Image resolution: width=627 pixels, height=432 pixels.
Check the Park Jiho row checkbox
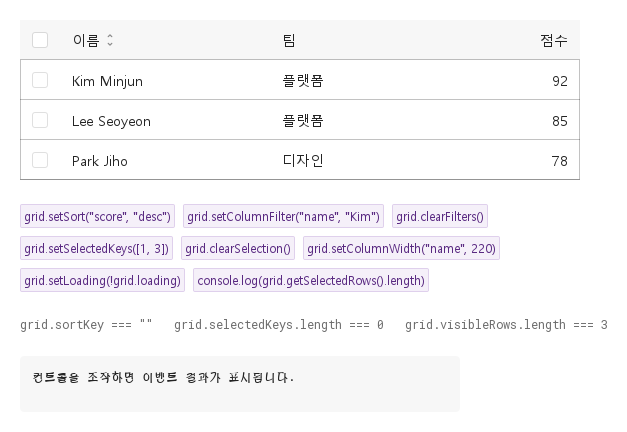click(x=40, y=160)
